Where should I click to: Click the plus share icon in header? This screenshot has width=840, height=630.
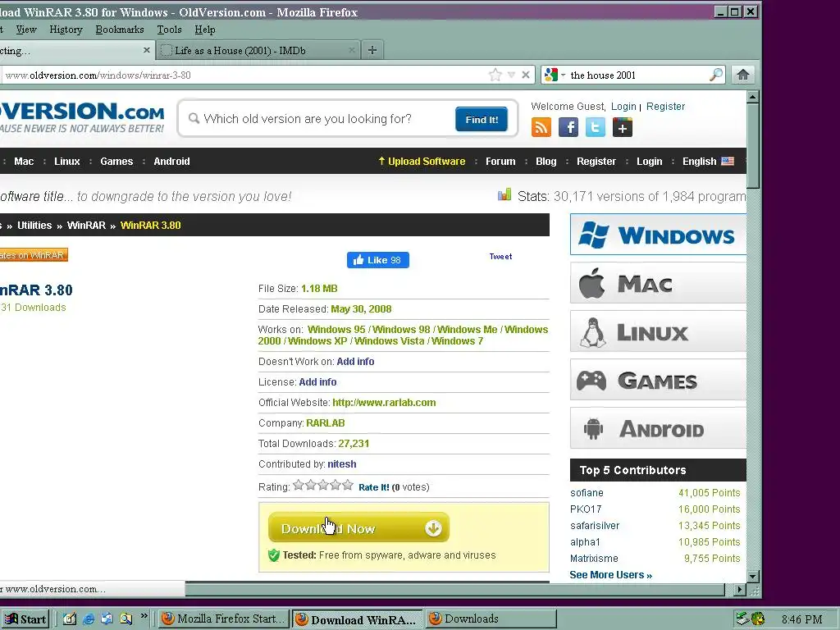(623, 127)
